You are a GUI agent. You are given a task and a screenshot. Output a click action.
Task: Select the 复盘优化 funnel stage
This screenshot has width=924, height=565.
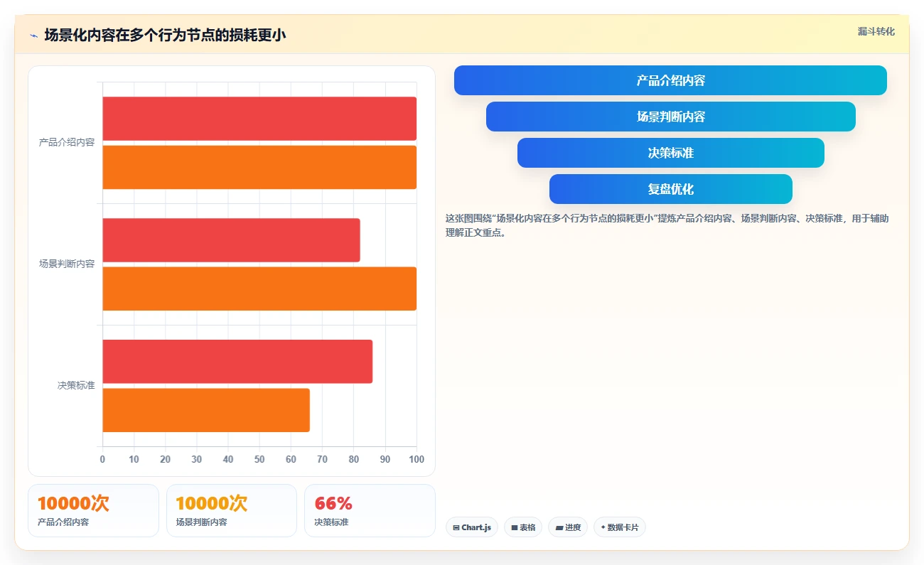[x=670, y=189]
